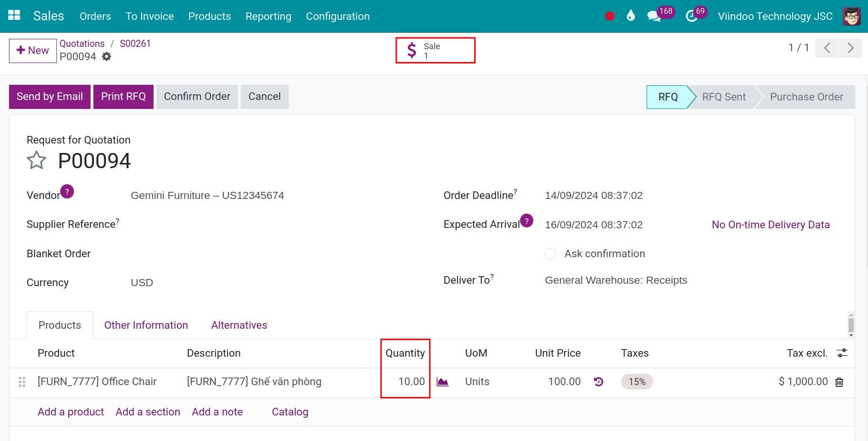Click the Units UoM cell

pyautogui.click(x=477, y=382)
